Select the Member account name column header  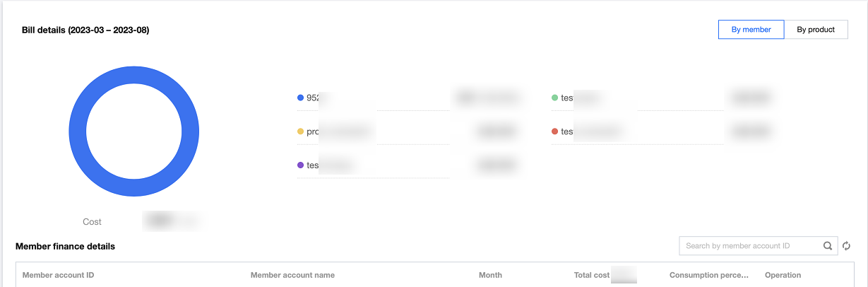tap(292, 275)
